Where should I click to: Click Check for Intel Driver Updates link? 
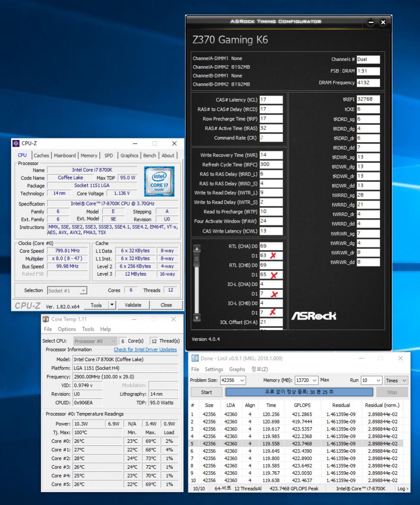pos(145,349)
